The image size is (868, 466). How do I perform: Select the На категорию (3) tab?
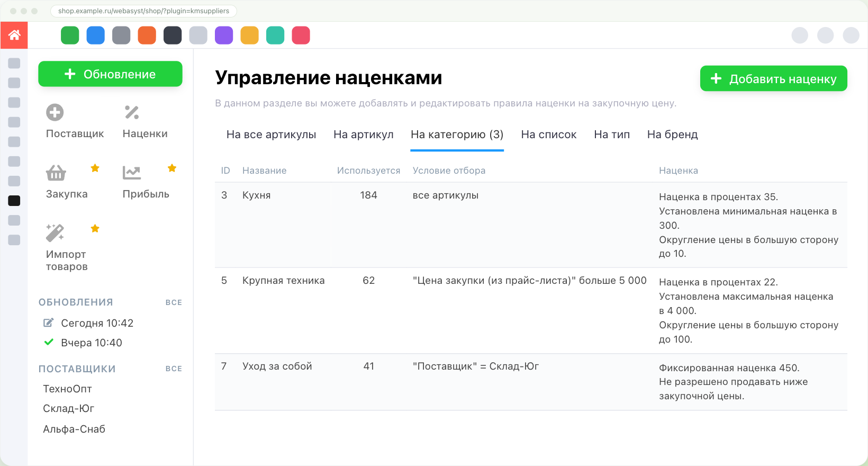457,135
